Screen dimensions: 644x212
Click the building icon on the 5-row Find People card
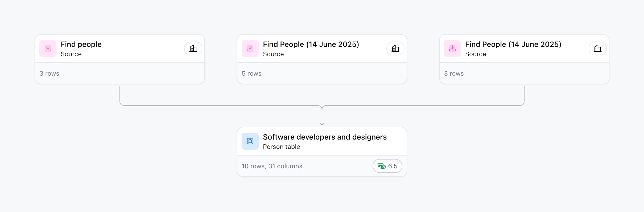[x=395, y=48]
